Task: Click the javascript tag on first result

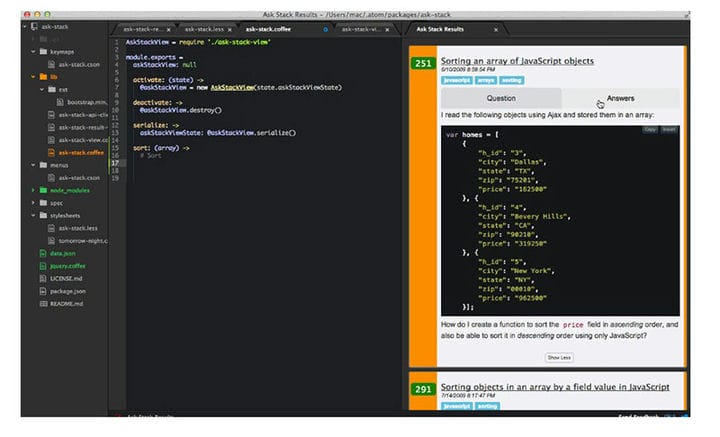Action: (456, 80)
